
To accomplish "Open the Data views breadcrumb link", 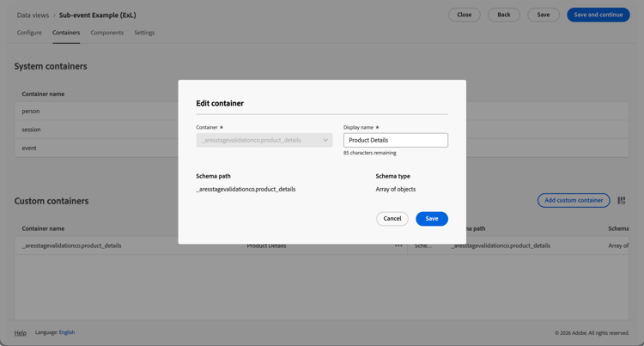I will click(33, 15).
